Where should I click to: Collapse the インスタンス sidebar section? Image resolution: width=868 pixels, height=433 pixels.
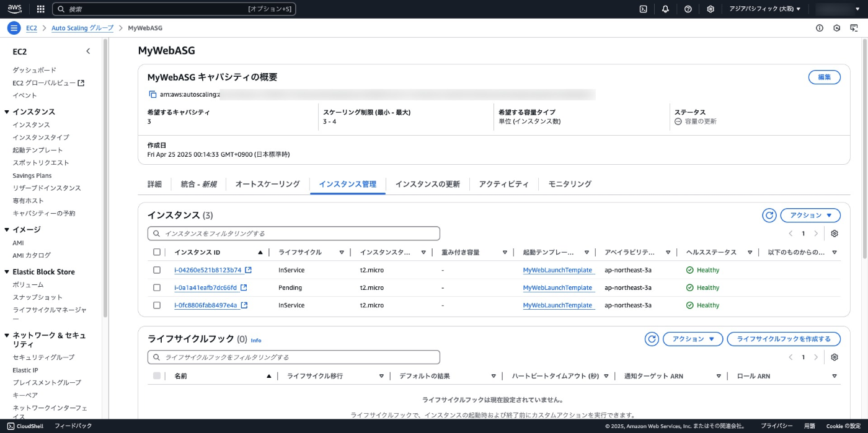(x=7, y=112)
